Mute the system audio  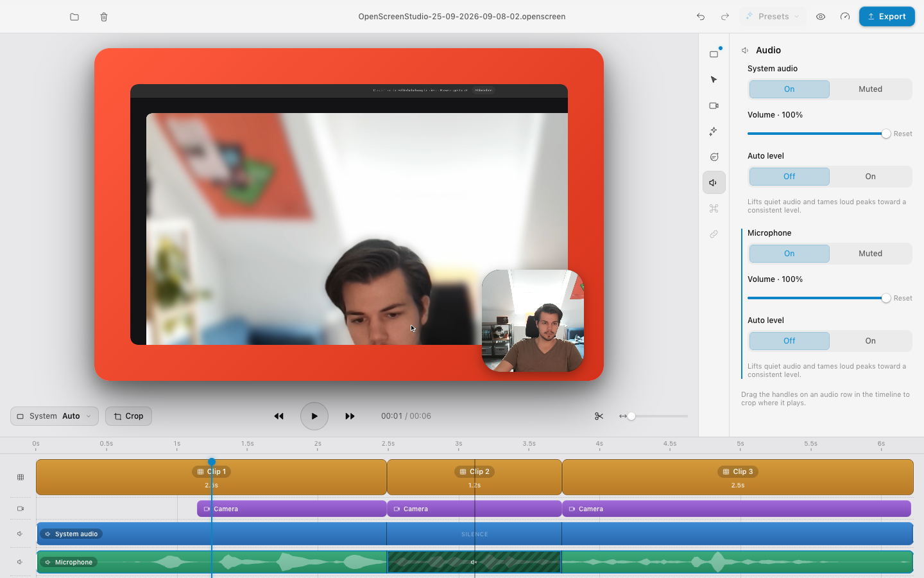[870, 89]
